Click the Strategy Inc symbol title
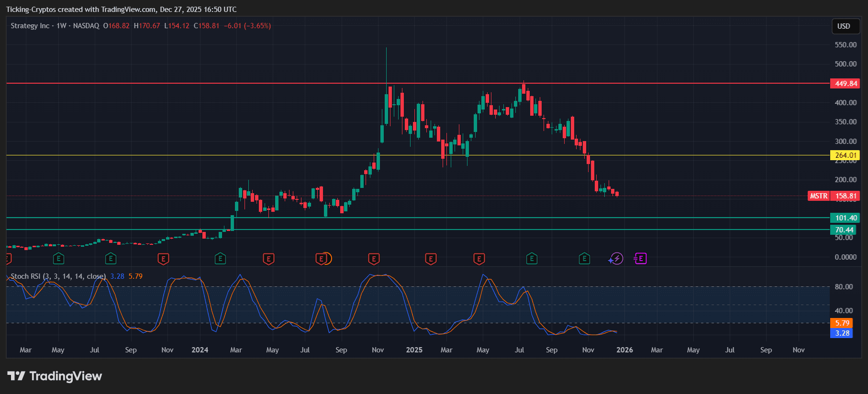The image size is (868, 394). 30,26
